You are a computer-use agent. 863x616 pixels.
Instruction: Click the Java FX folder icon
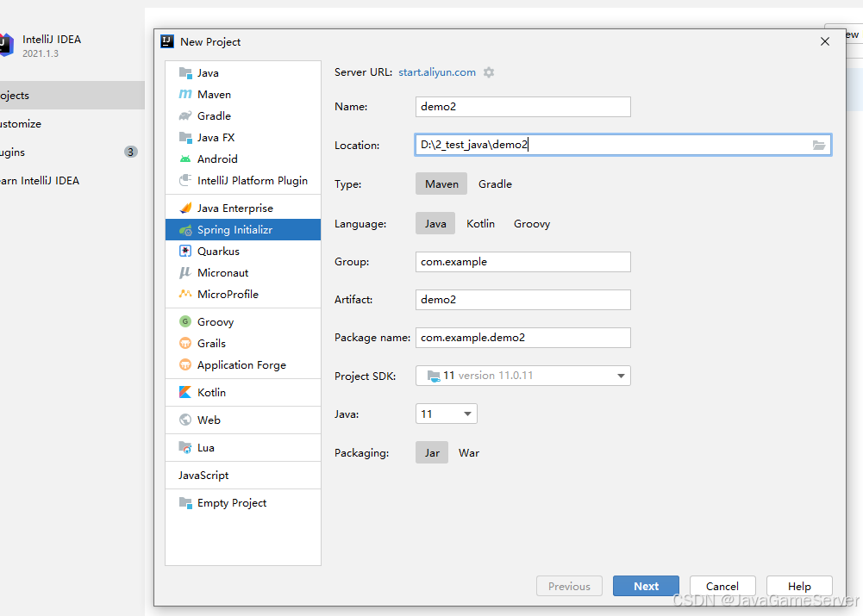[185, 137]
